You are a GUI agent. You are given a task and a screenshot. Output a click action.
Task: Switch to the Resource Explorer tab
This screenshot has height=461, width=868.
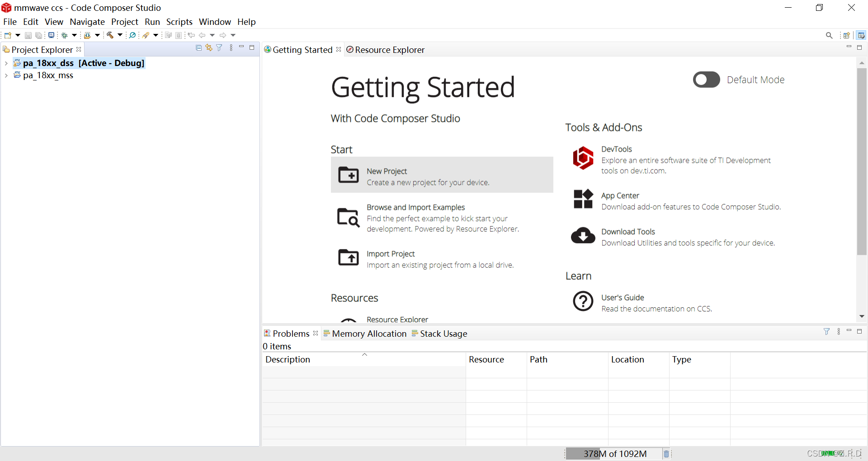(385, 50)
